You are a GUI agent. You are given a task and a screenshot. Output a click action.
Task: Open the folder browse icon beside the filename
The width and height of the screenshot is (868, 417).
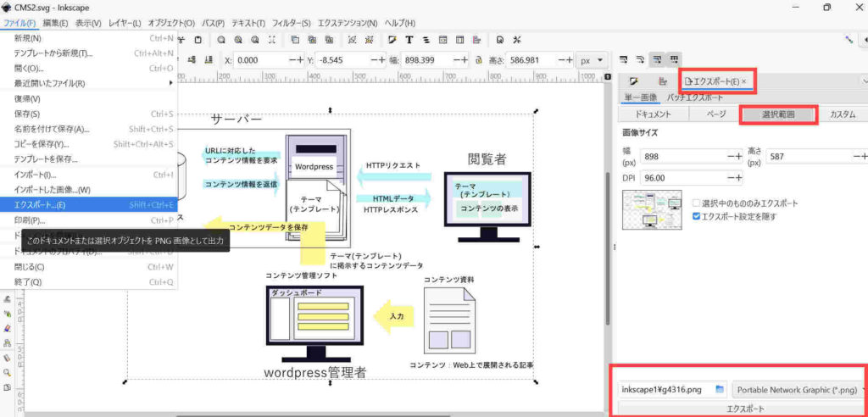click(721, 389)
